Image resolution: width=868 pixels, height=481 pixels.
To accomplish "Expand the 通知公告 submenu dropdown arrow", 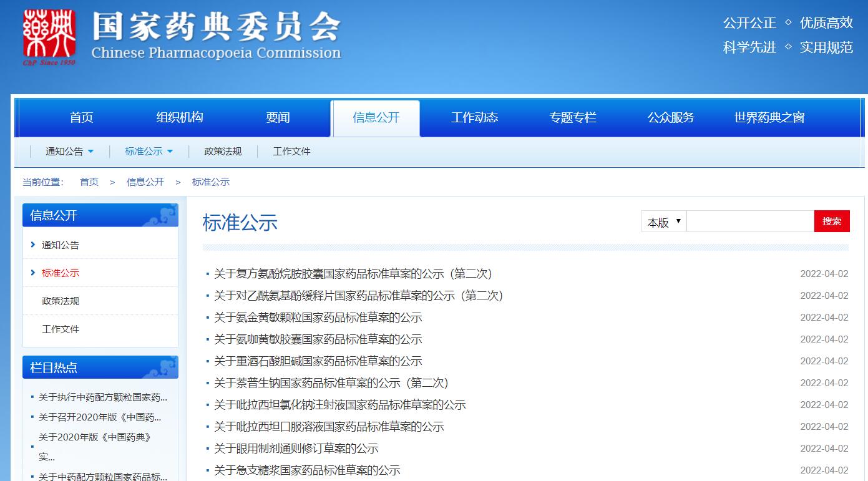I will point(90,152).
